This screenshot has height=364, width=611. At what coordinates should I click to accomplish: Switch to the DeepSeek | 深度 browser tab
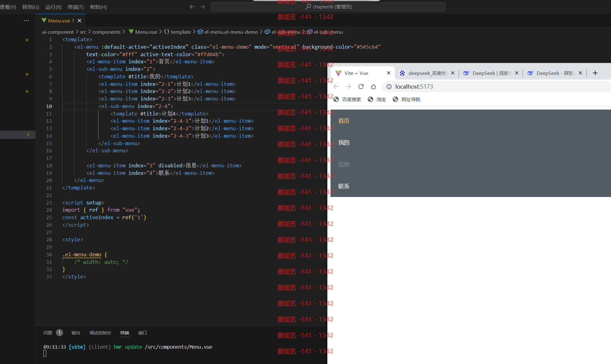point(491,73)
